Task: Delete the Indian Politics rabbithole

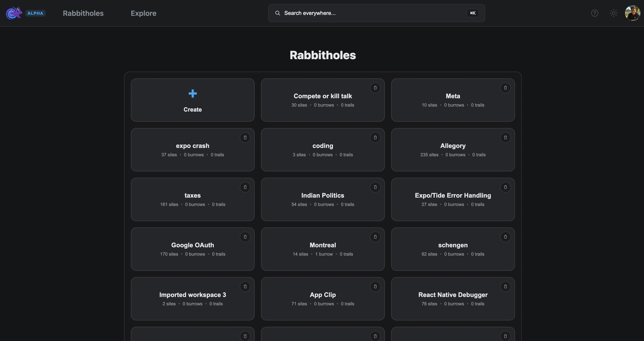Action: point(375,187)
